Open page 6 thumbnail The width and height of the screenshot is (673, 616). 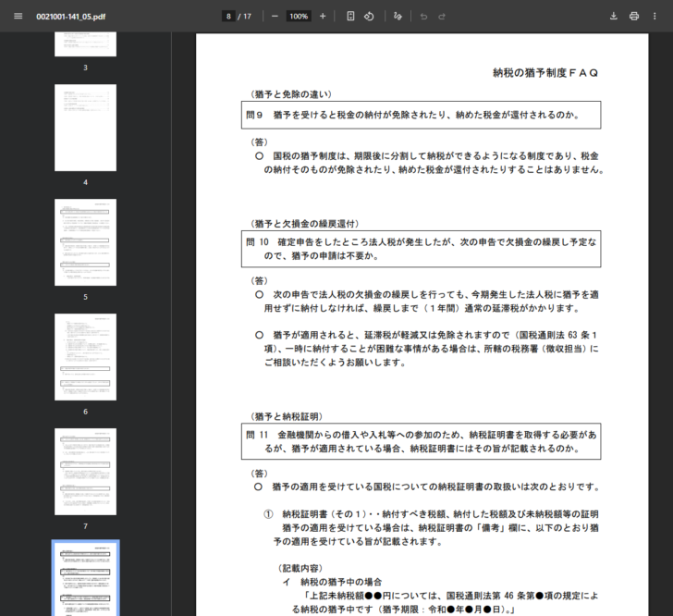[x=85, y=357]
